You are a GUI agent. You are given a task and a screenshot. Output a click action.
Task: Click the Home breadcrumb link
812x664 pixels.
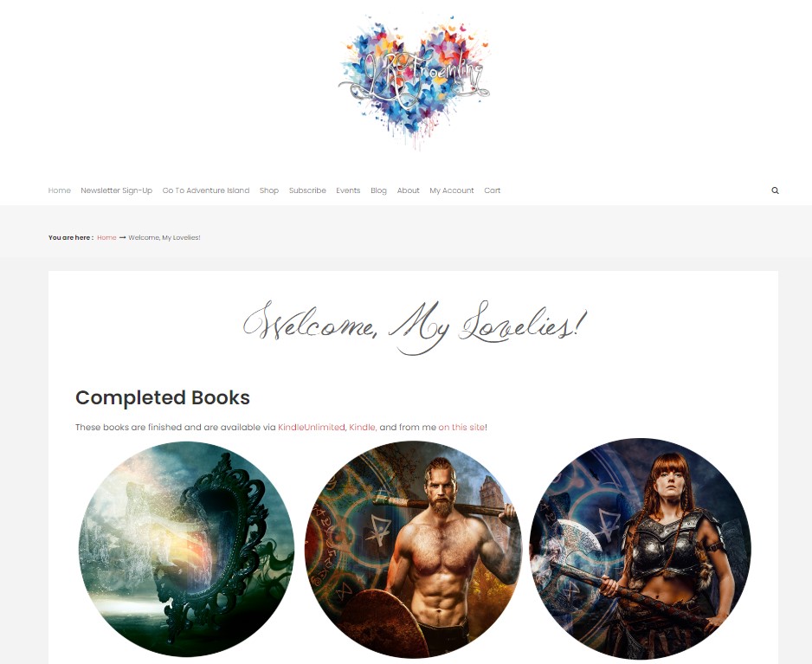tap(106, 238)
